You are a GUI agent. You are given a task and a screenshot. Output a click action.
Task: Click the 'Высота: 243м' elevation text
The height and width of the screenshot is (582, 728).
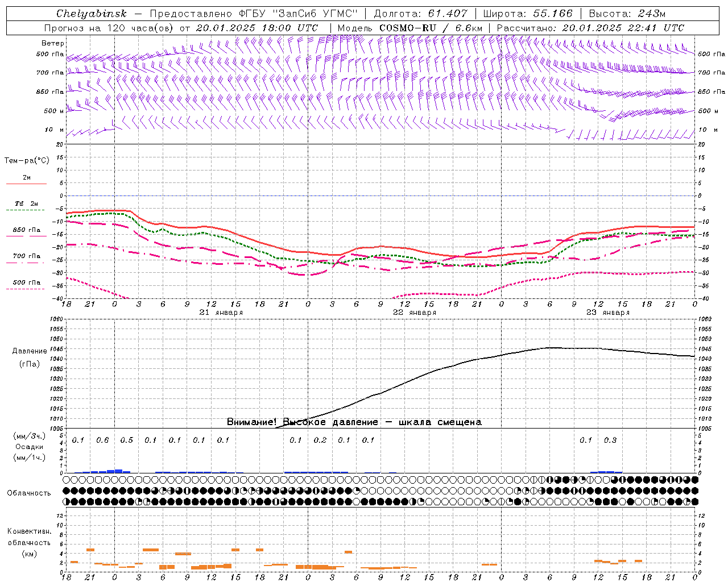tap(627, 14)
